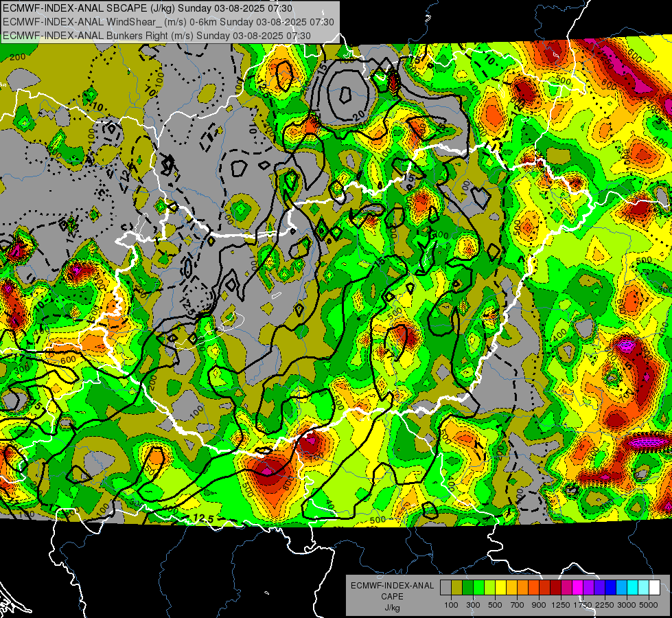Select the bright magenta swatch before 1750
672x618 pixels.
[578, 588]
